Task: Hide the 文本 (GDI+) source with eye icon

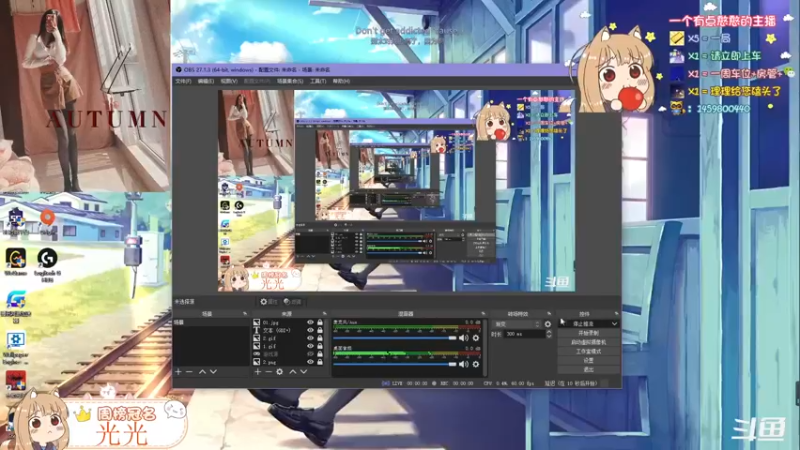Action: tap(310, 330)
